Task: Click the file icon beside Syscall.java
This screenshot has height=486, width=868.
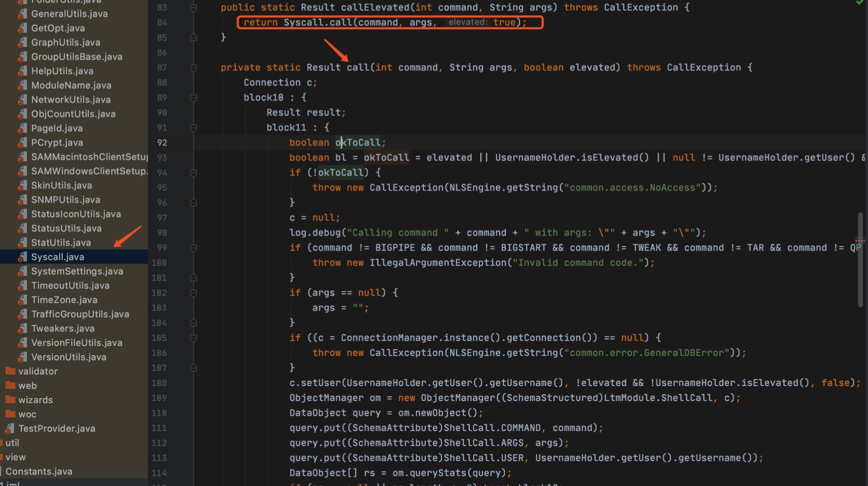Action: 22,257
